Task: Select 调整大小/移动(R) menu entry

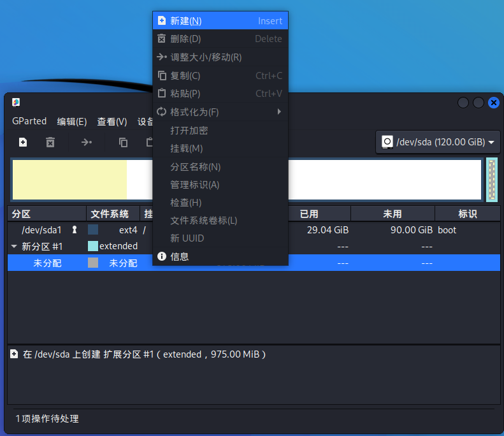Action: click(x=220, y=57)
